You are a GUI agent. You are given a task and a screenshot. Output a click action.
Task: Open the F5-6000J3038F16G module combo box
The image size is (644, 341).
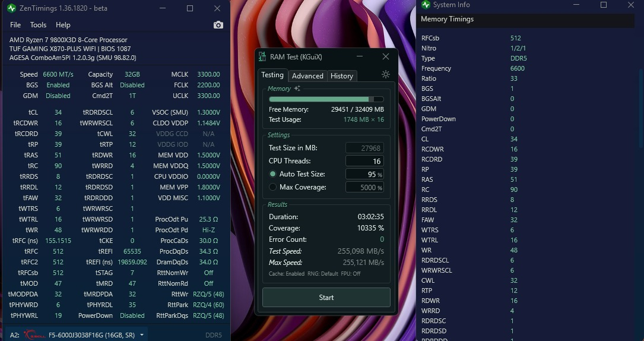point(75,335)
